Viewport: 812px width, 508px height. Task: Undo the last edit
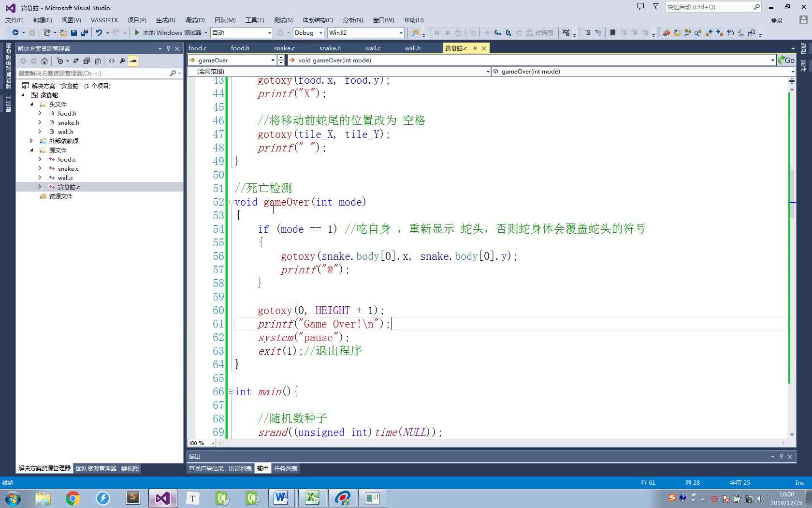coord(99,32)
